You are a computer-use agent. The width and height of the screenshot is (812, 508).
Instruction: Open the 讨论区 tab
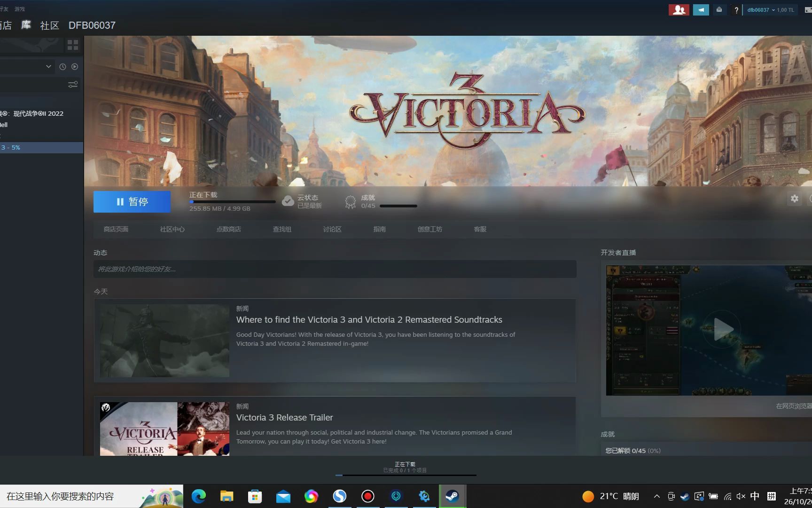(332, 229)
